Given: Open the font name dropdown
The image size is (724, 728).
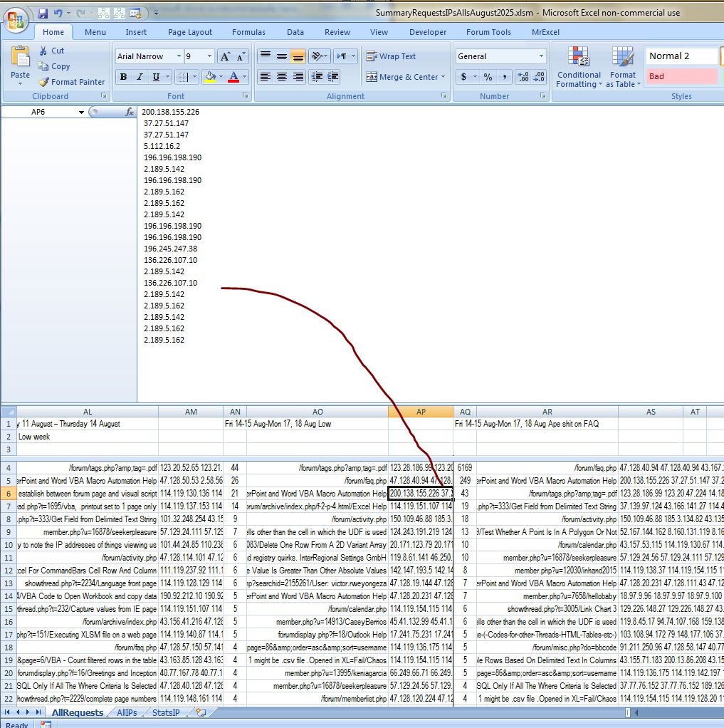Looking at the screenshot, I should pyautogui.click(x=179, y=56).
